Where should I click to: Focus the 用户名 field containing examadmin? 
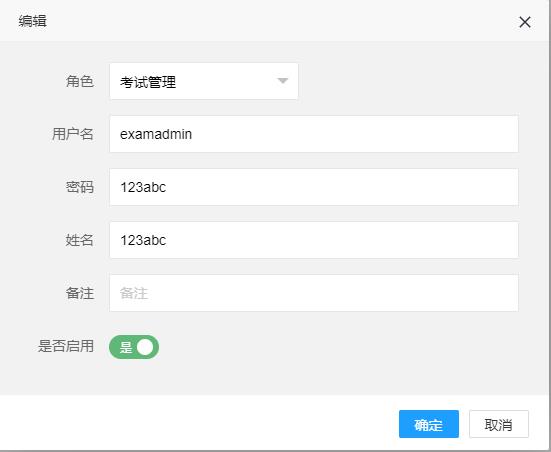[x=314, y=134]
